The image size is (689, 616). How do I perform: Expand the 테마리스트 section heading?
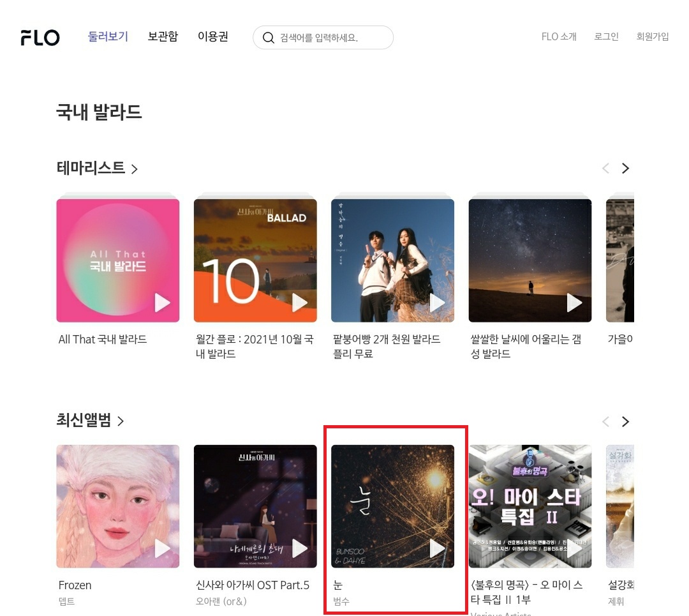(x=97, y=168)
